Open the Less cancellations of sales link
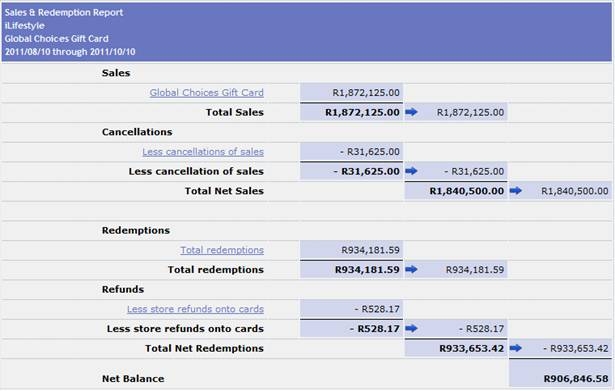 coord(203,152)
